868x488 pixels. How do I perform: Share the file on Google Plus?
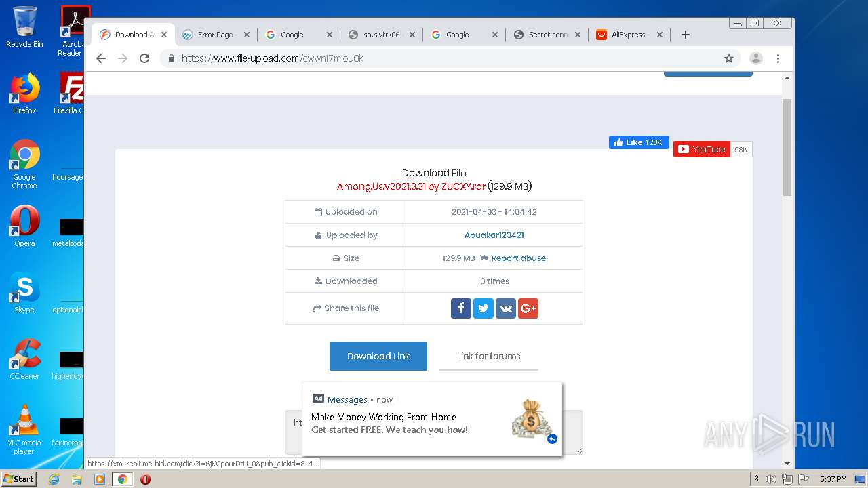click(528, 308)
